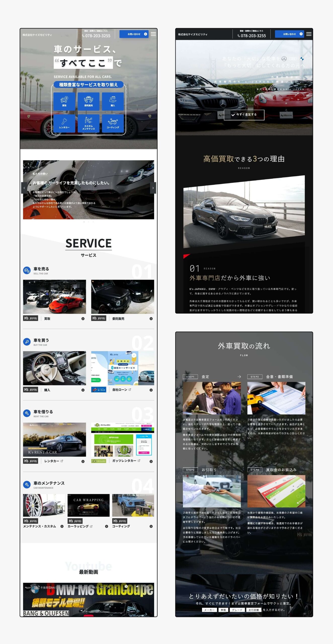This screenshot has width=333, height=644.
Task: Click the arrow icon on the 委託販売 card
Action: (151, 319)
